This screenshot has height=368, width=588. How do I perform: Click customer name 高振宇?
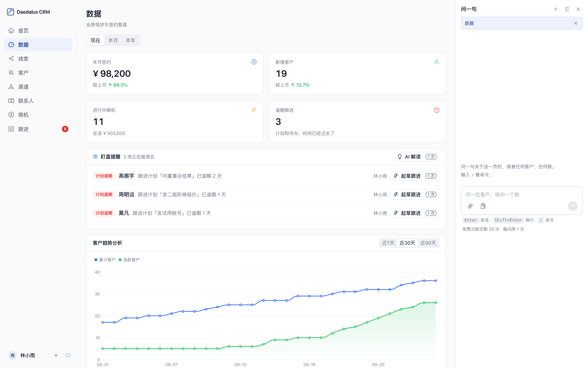pos(126,176)
